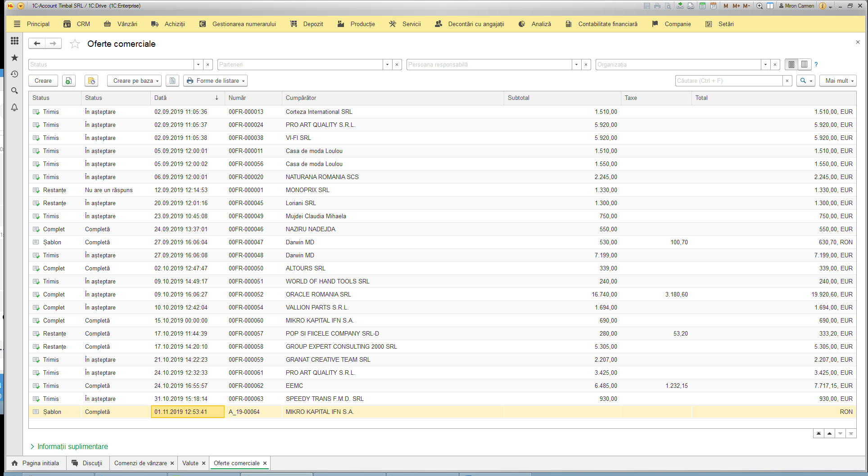The image size is (868, 476).
Task: Clear the search field with X
Action: click(x=787, y=81)
